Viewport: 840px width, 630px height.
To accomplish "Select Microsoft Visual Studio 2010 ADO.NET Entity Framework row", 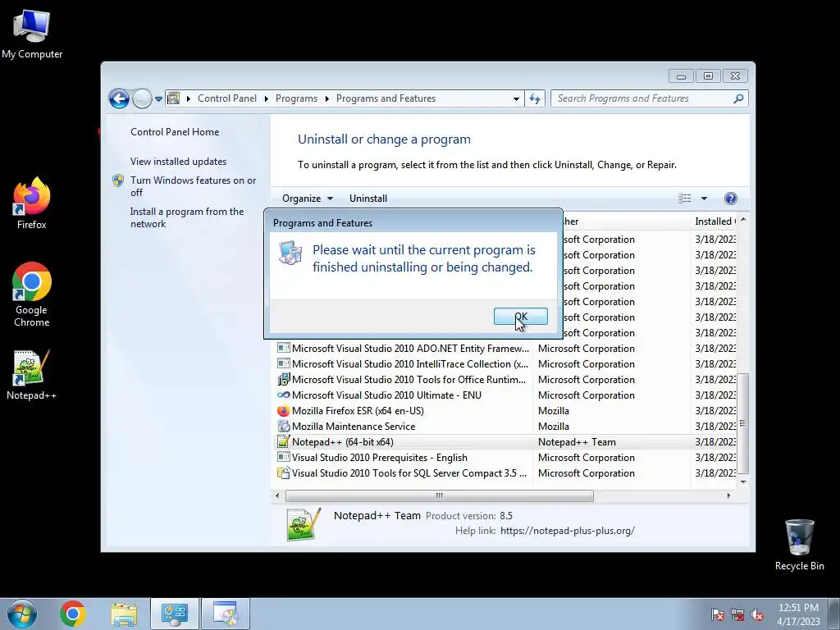I will click(506, 348).
